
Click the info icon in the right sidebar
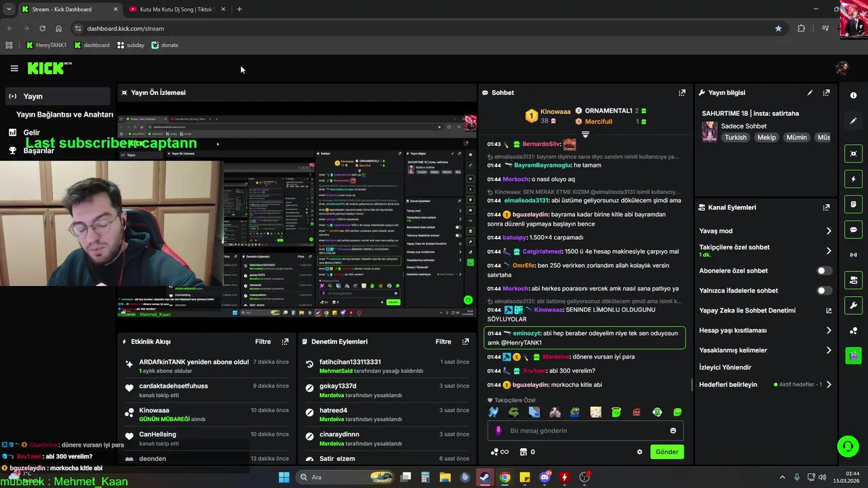tap(853, 96)
